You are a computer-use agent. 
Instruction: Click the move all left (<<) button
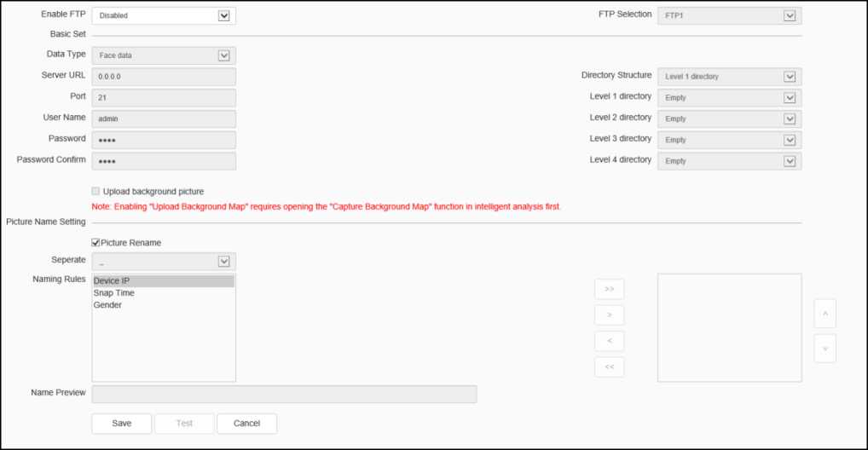(x=609, y=367)
